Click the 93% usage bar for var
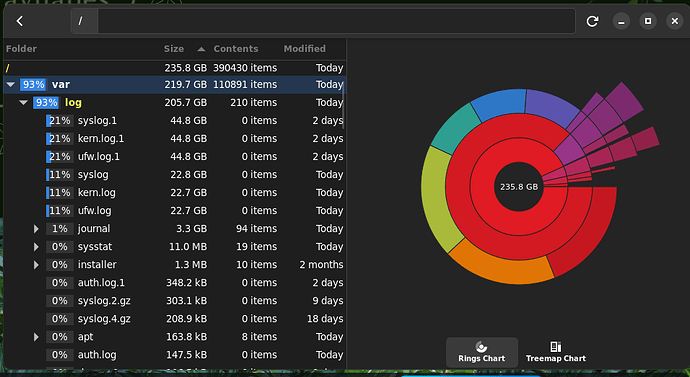This screenshot has height=377, width=690. [33, 84]
